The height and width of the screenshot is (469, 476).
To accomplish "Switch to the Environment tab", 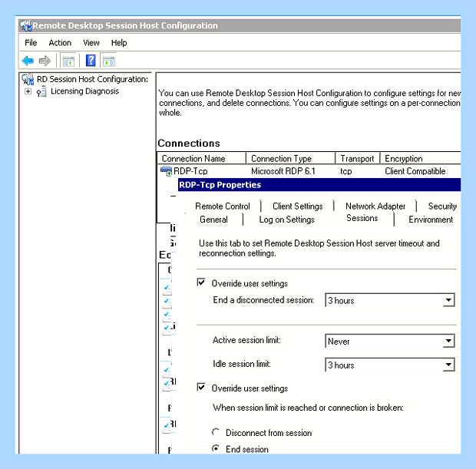I will tap(431, 220).
